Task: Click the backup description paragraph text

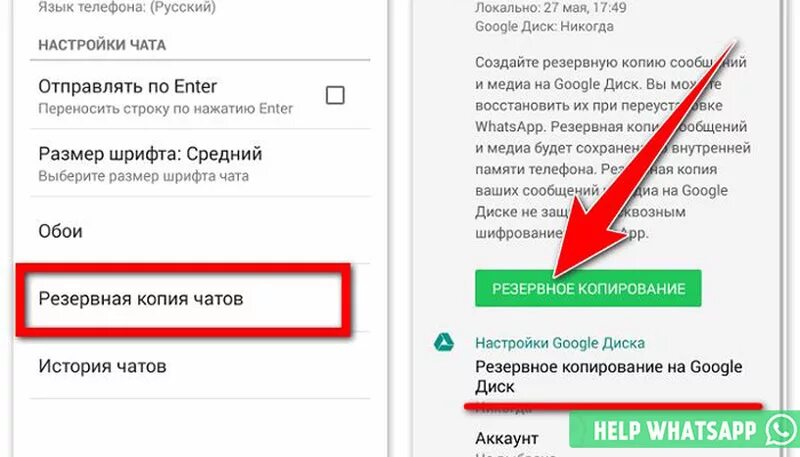Action: pyautogui.click(x=612, y=147)
